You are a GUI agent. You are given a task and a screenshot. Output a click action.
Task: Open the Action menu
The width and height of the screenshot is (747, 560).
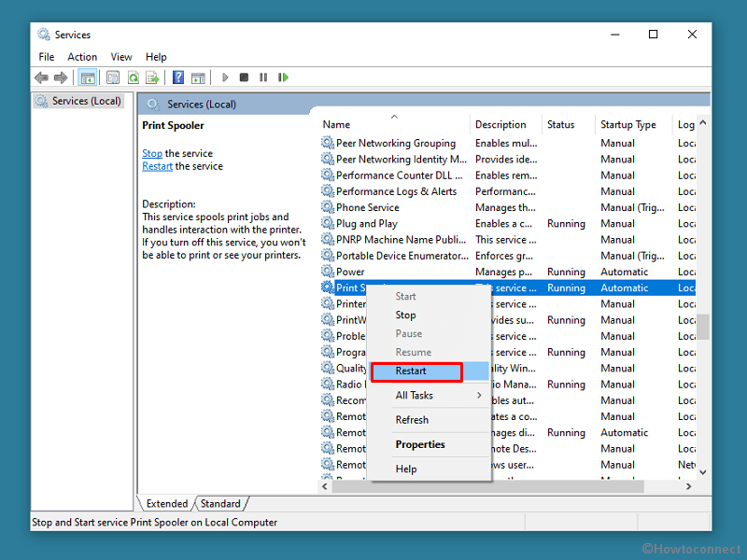click(82, 57)
